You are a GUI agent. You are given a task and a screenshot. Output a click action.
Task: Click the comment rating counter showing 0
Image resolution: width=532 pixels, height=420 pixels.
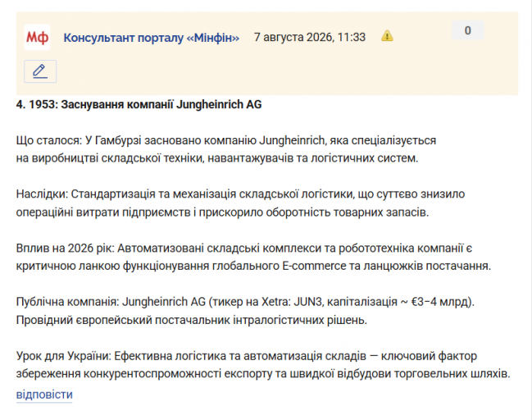tap(468, 30)
